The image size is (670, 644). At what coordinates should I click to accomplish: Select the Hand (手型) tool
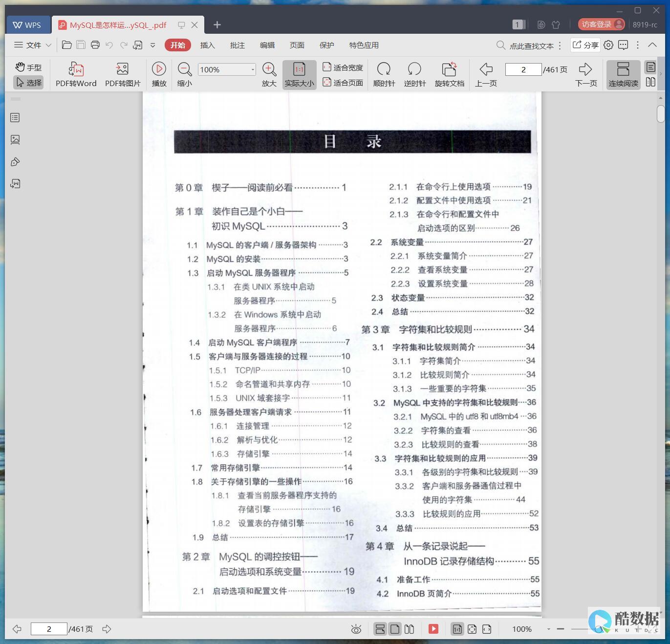[x=28, y=67]
